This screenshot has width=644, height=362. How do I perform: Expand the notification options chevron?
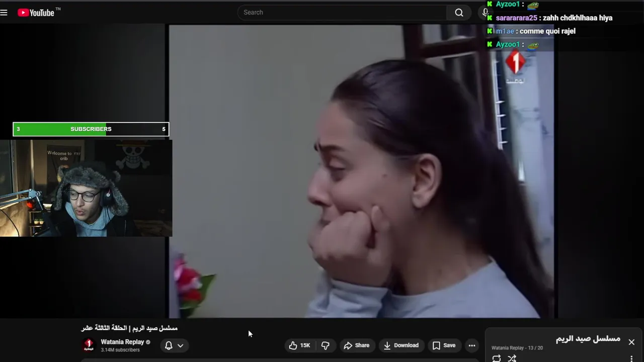pos(180,345)
